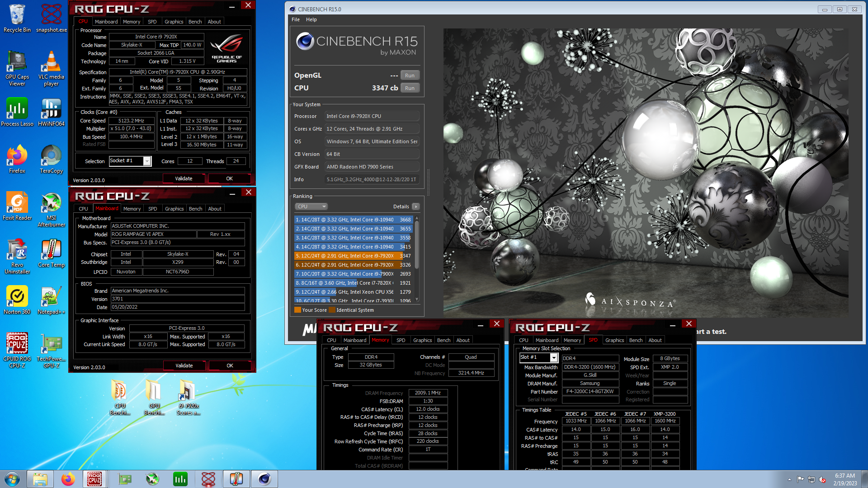
Task: Select ranking row 7 i9-7900X 2693
Action: [353, 274]
